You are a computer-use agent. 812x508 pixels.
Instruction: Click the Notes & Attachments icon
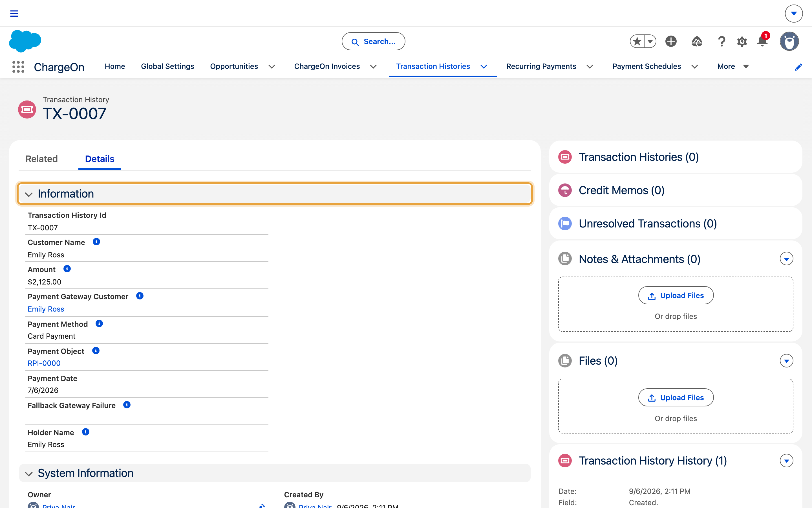565,259
